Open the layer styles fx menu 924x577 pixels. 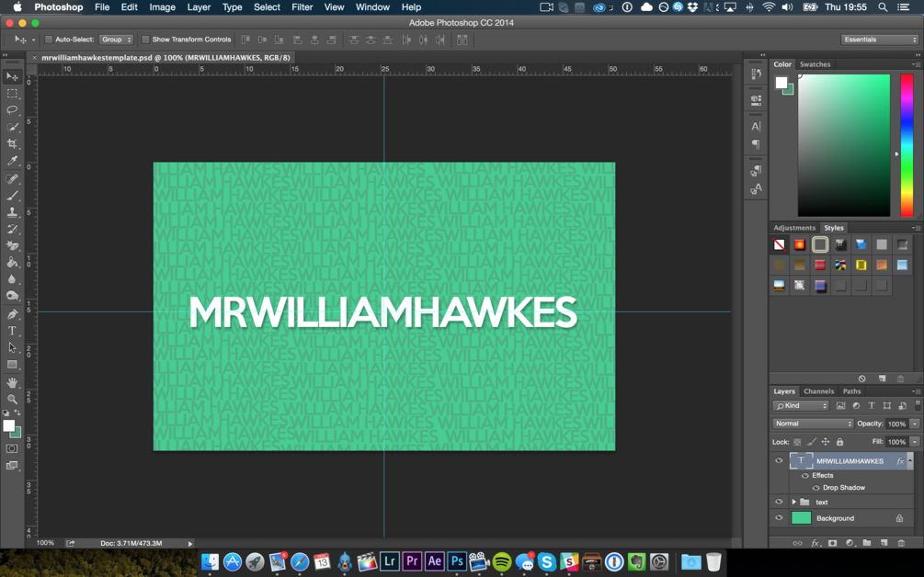[x=814, y=543]
